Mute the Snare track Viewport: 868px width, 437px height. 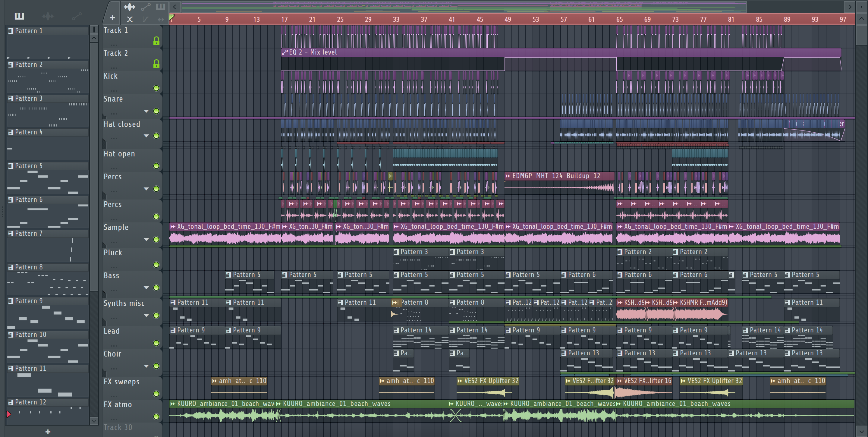tap(156, 111)
